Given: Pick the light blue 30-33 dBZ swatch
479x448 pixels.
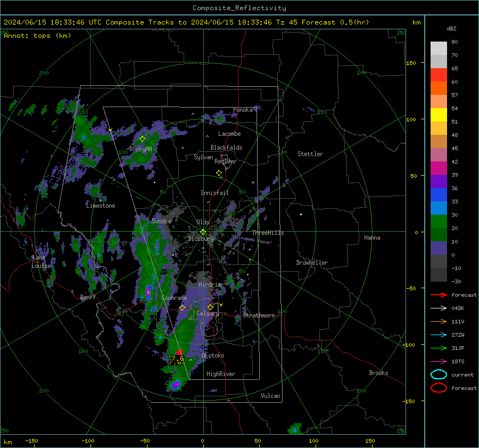Looking at the screenshot, I should (439, 208).
